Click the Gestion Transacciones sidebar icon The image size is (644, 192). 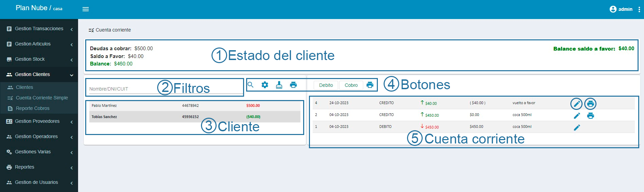tap(9, 29)
